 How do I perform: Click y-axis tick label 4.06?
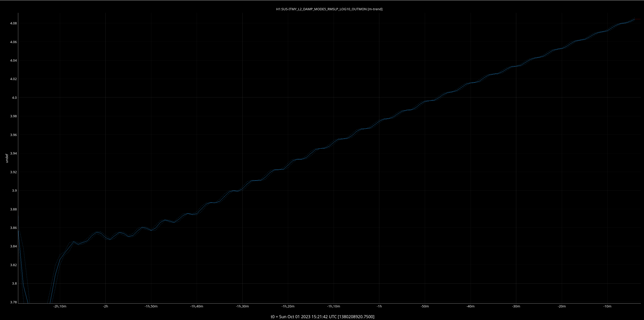point(13,42)
